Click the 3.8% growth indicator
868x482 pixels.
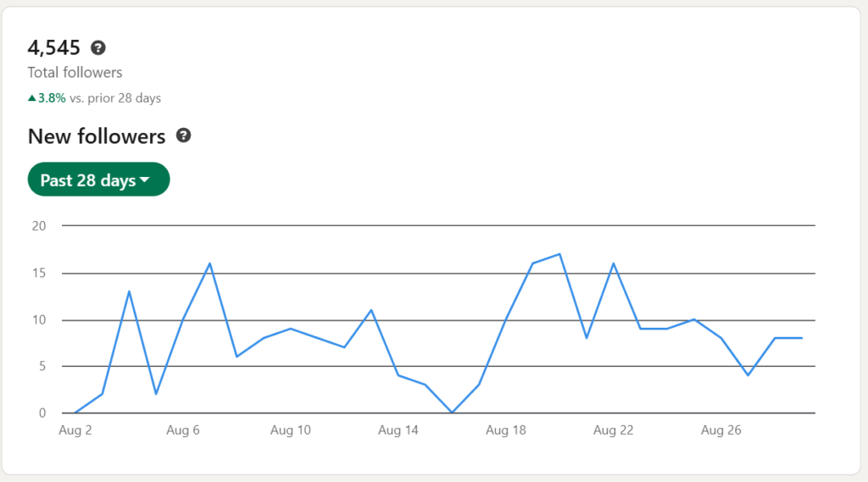tap(52, 98)
